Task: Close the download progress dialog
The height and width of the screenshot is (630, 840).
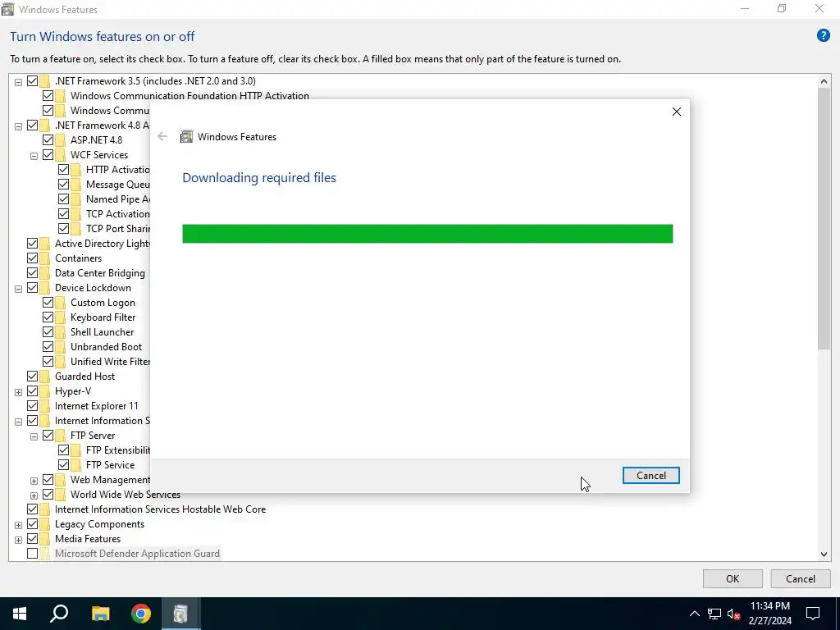Action: tap(677, 112)
